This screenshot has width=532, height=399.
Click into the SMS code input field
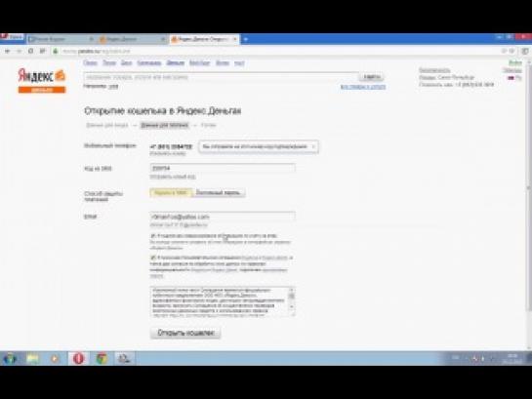click(223, 168)
